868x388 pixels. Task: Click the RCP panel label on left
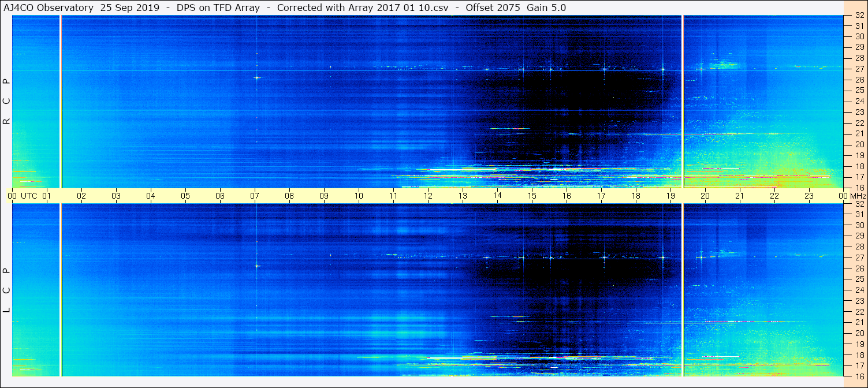7,102
